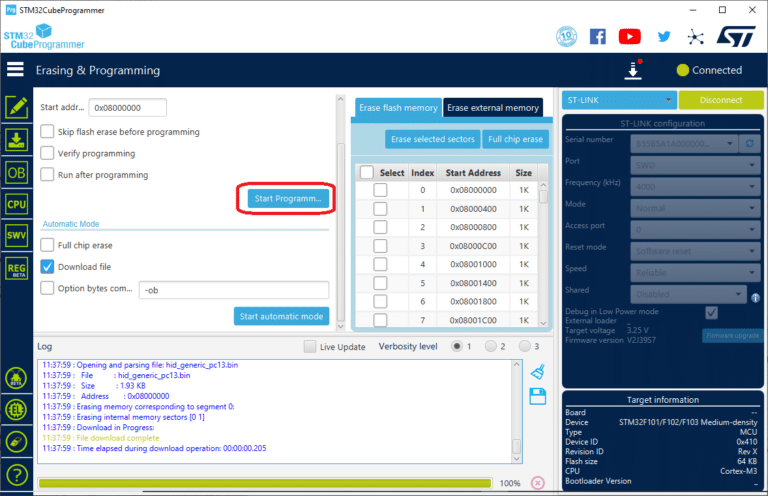Select verbosity level 1
Image resolution: width=768 pixels, height=496 pixels.
pyautogui.click(x=456, y=346)
